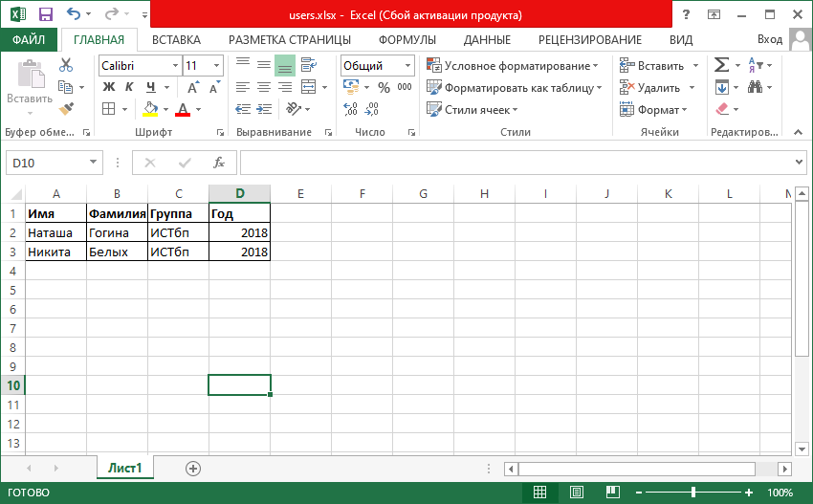The image size is (813, 504).
Task: Click Условное форматирование button
Action: [513, 65]
